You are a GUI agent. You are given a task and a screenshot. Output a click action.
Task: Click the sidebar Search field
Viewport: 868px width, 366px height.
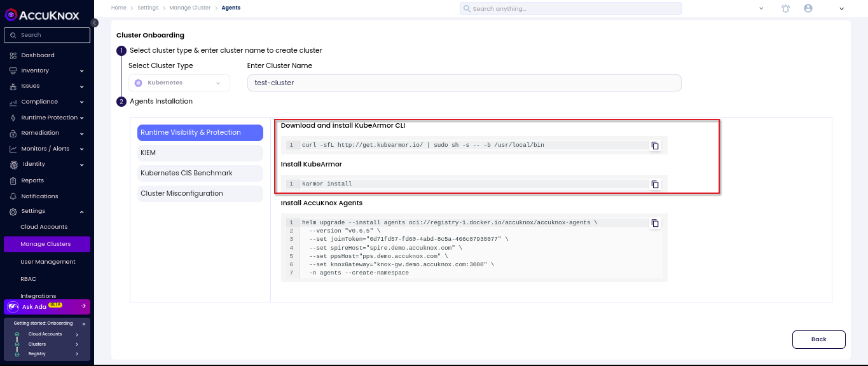coord(47,35)
